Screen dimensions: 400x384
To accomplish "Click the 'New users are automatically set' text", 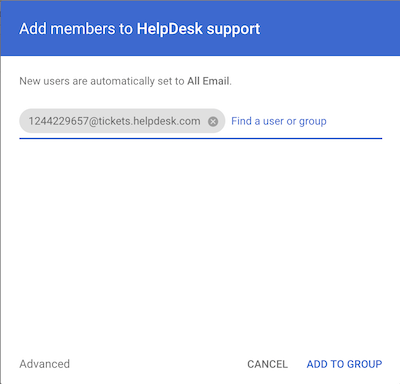I will coord(125,81).
